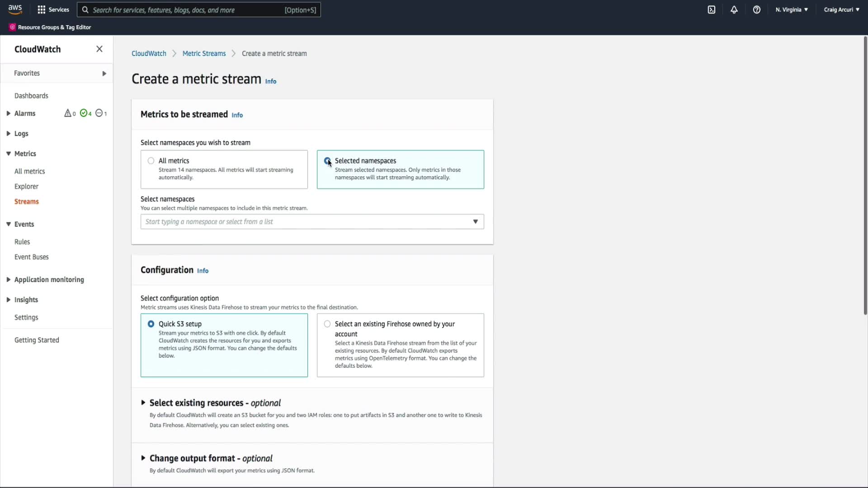The height and width of the screenshot is (488, 868).
Task: Select the All metrics radio option
Action: click(151, 161)
